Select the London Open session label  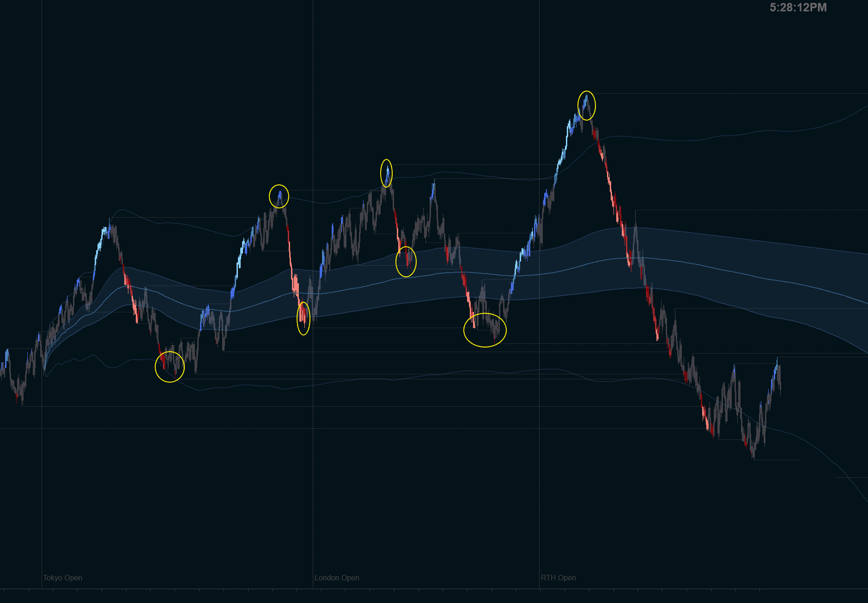[x=337, y=578]
